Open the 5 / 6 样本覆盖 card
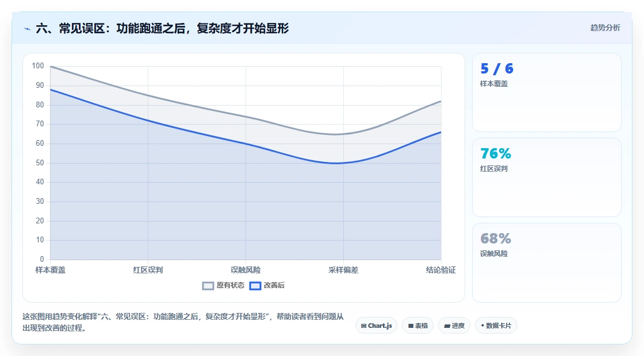The height and width of the screenshot is (356, 644). click(547, 92)
